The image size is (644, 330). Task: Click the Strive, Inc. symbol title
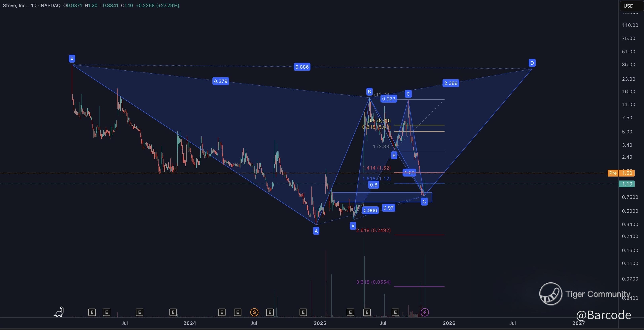(15, 6)
